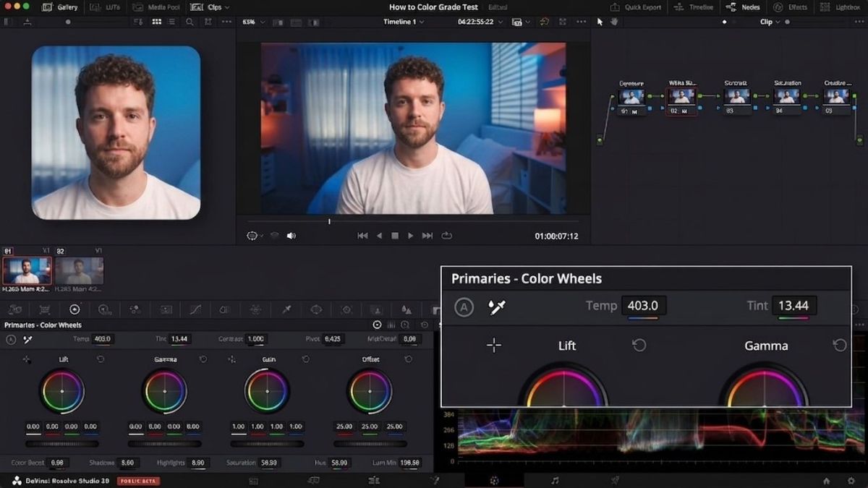Click the Contrast value field 1.000

pyautogui.click(x=256, y=338)
